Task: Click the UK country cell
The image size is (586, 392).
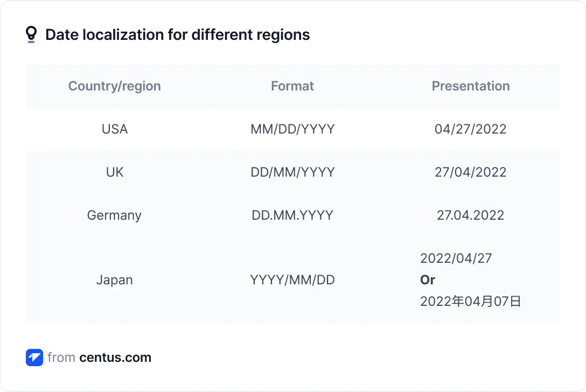Action: [x=115, y=172]
